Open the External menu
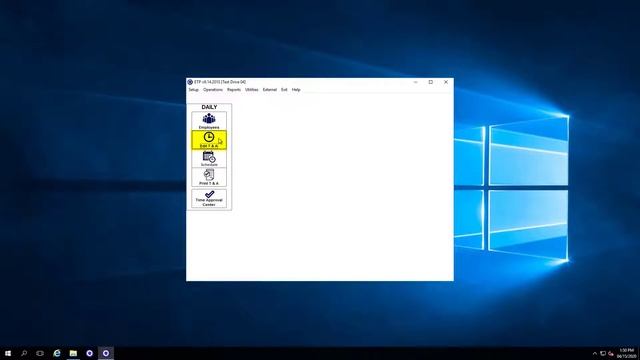The height and width of the screenshot is (360, 640). tap(269, 90)
